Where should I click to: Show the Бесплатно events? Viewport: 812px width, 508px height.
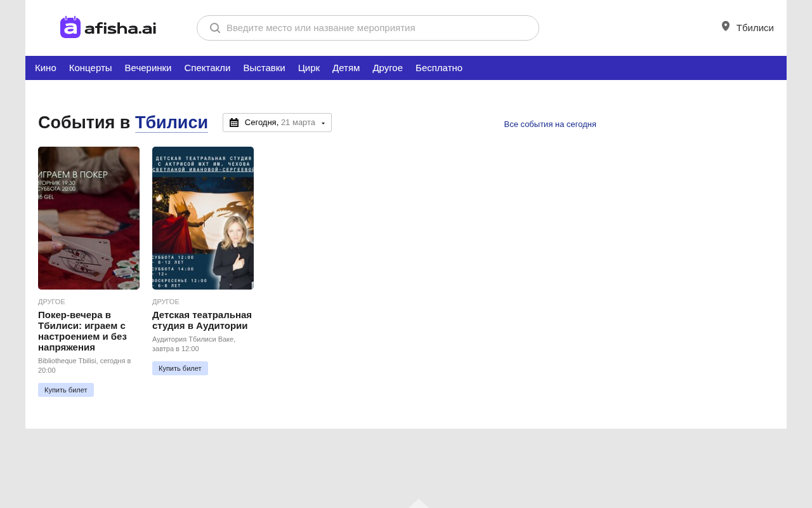pos(439,68)
